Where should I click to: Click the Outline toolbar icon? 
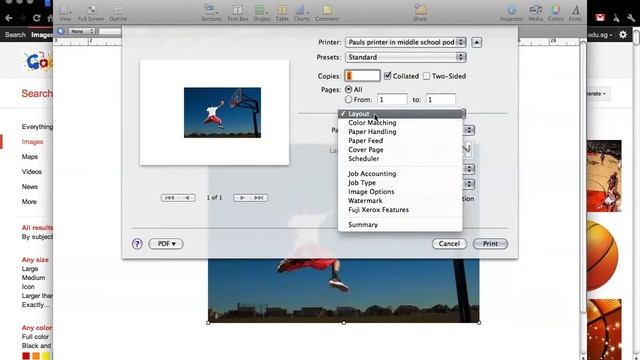click(x=118, y=12)
